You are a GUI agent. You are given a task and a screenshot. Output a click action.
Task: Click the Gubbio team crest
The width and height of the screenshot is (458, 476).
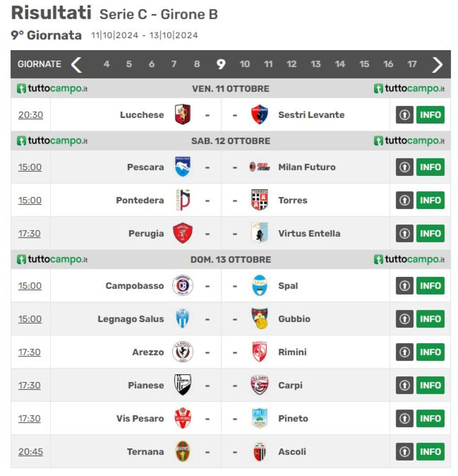[x=259, y=318]
